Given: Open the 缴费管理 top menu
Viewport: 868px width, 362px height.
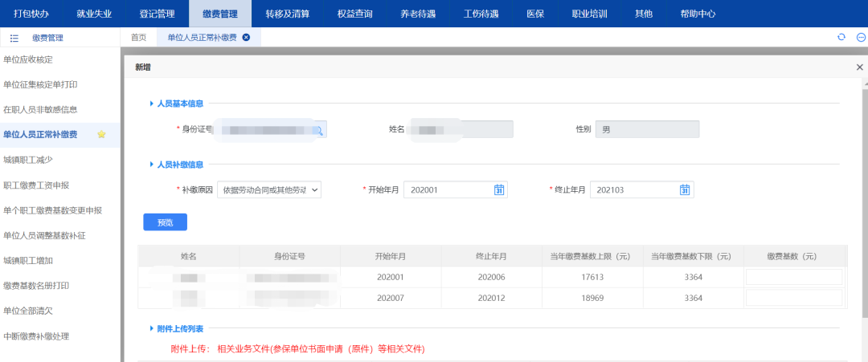Looking at the screenshot, I should (x=220, y=14).
